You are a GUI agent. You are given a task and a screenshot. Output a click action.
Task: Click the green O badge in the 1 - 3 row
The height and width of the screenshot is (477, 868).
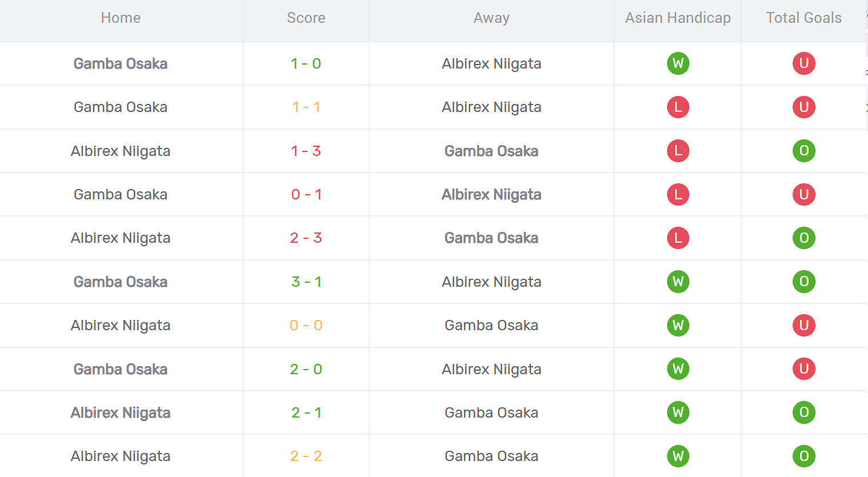click(x=804, y=151)
